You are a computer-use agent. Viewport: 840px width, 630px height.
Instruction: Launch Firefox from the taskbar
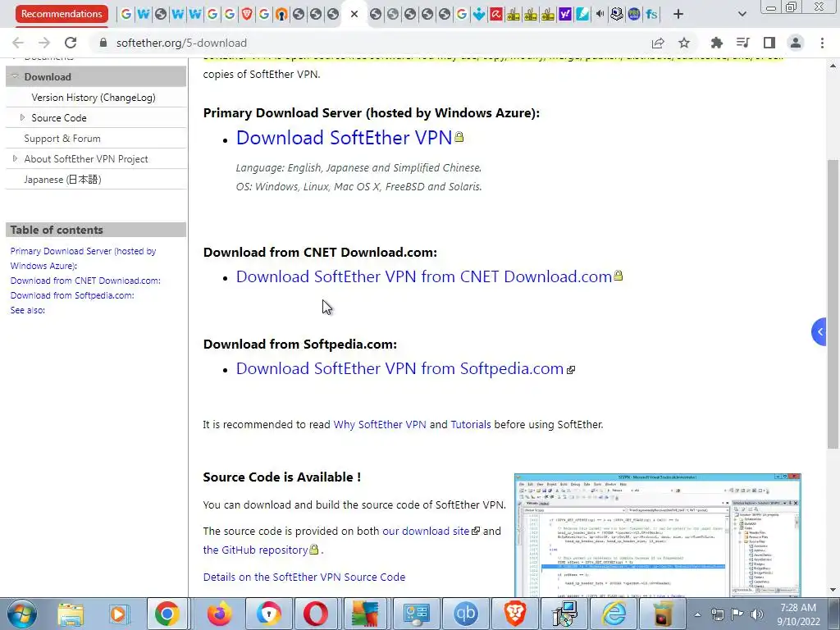point(220,614)
